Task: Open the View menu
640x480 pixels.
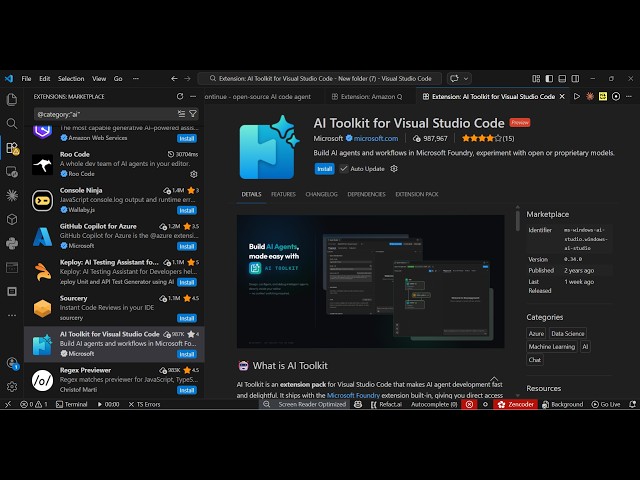Action: click(x=99, y=78)
